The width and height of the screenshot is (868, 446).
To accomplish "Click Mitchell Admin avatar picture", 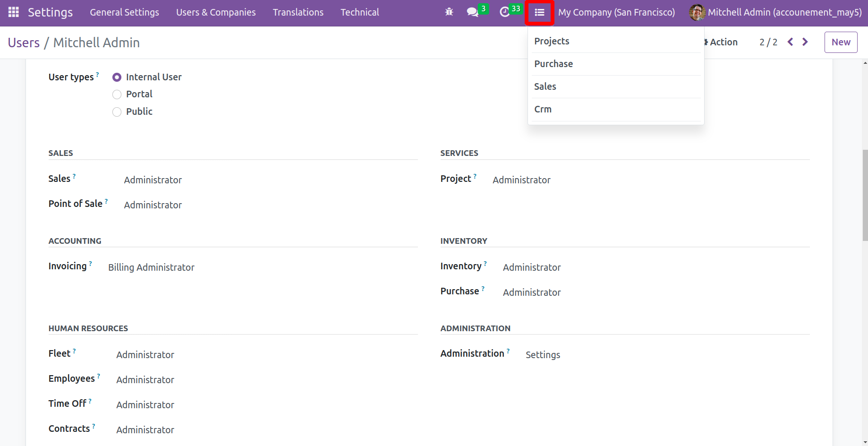I will pyautogui.click(x=697, y=12).
